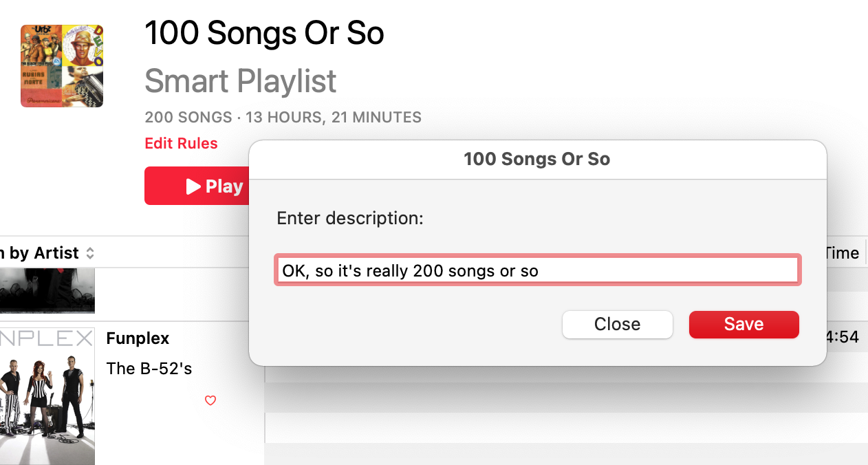Viewport: 868px width, 465px height.
Task: Save the playlist description
Action: 744,325
